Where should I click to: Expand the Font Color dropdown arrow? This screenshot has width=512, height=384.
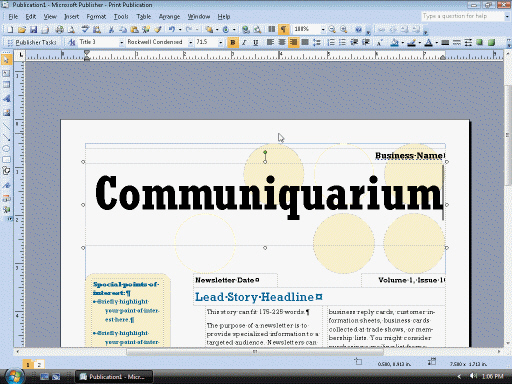pyautogui.click(x=437, y=42)
